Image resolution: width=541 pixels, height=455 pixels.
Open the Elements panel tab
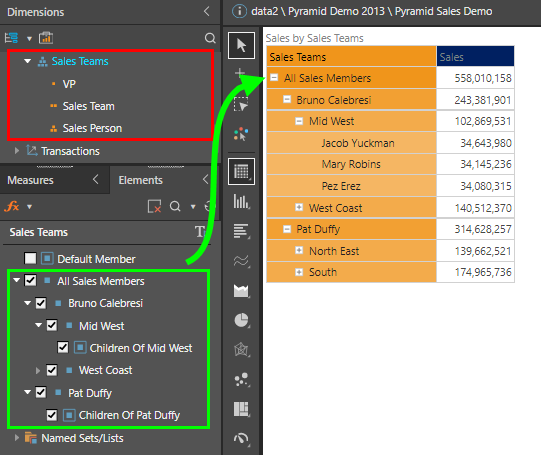point(140,180)
